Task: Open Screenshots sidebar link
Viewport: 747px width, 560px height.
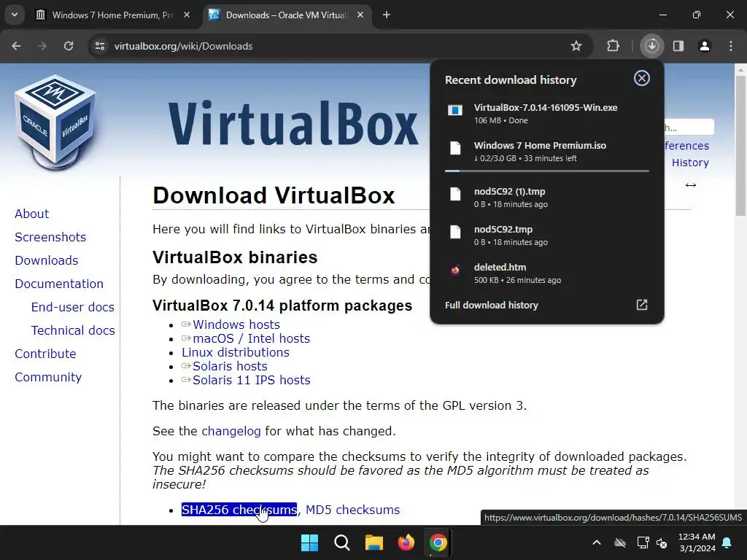Action: coord(50,237)
